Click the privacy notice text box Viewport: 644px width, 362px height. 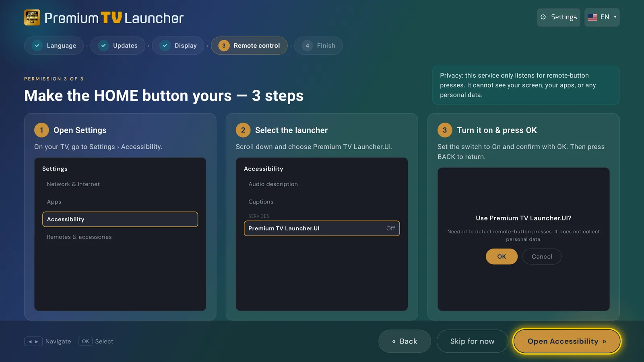tap(526, 85)
